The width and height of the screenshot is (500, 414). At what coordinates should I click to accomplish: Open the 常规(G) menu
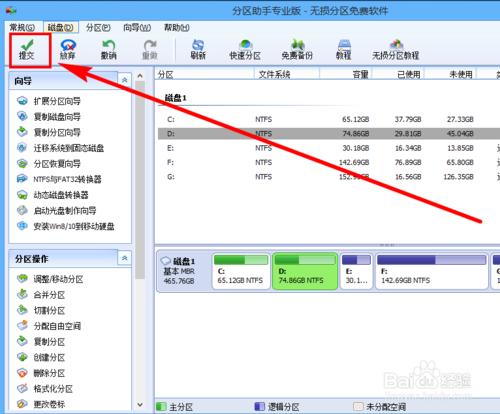click(22, 27)
